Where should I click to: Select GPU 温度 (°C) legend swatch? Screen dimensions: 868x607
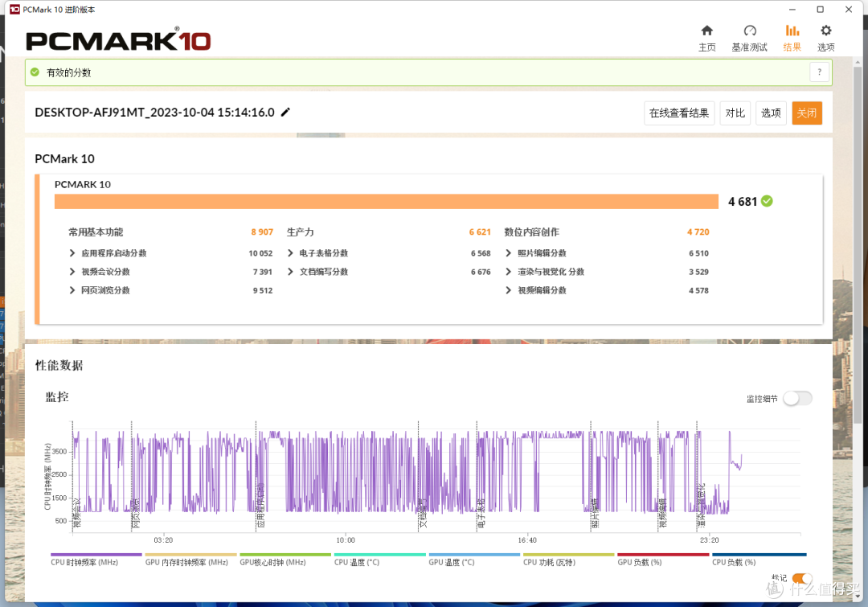pos(474,555)
